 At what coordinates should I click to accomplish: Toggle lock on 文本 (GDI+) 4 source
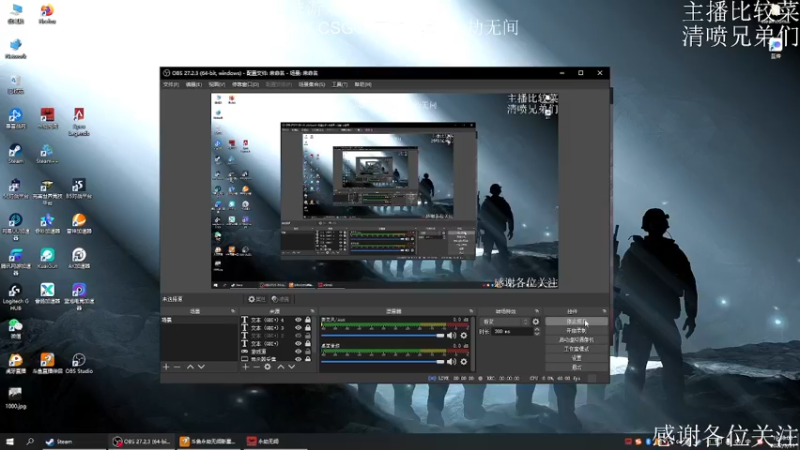tap(308, 320)
